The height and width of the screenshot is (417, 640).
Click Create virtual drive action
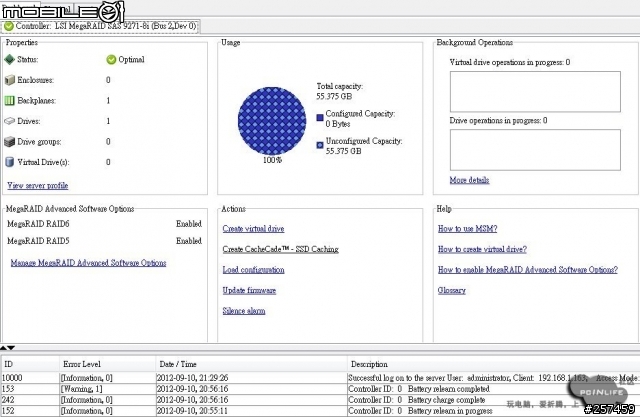click(253, 229)
